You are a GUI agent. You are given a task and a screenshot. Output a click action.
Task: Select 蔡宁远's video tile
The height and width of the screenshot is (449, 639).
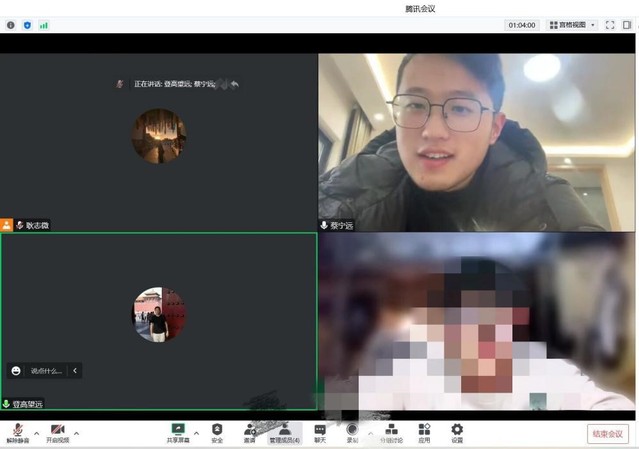coord(477,140)
